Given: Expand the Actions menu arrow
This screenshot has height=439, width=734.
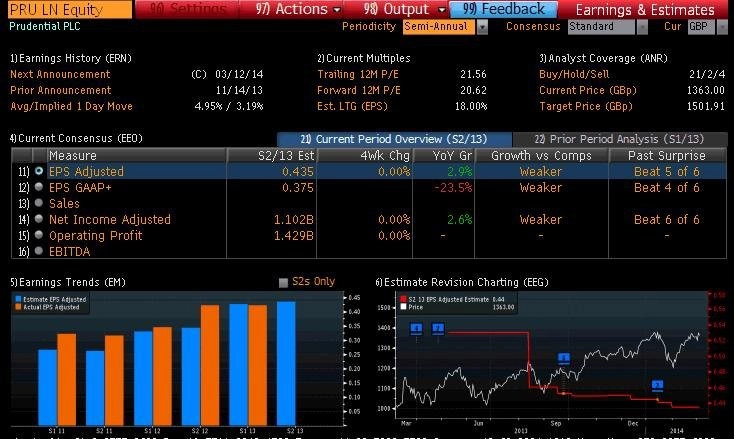Looking at the screenshot, I should [x=337, y=9].
